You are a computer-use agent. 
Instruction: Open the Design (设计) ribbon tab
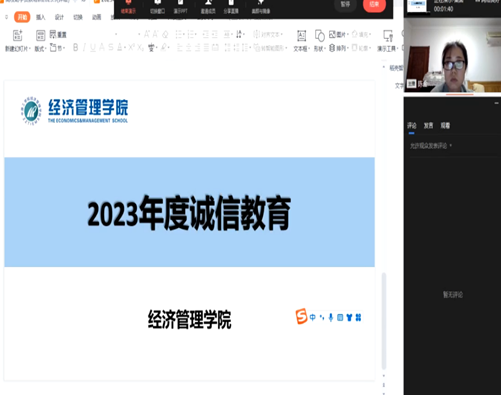[59, 17]
